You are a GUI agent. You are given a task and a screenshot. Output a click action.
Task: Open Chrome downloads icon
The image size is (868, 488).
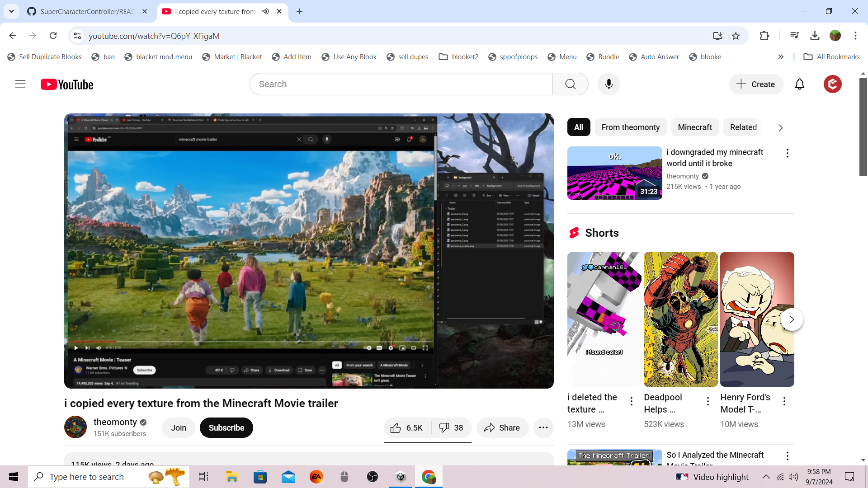(815, 36)
